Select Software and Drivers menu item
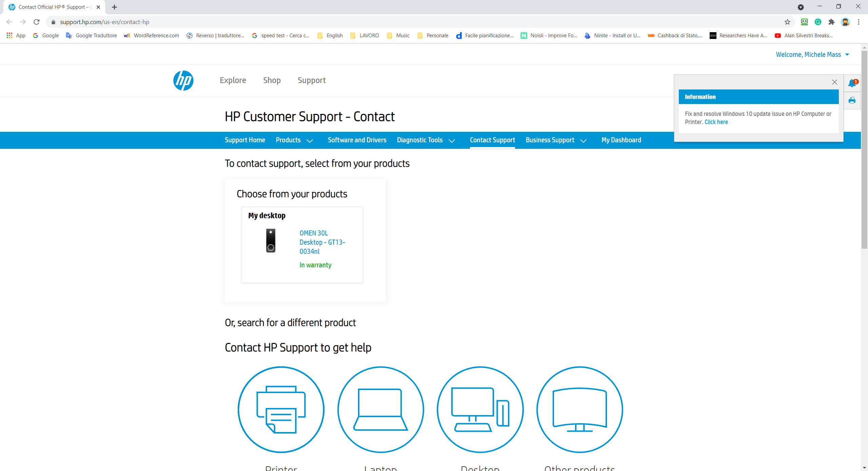Image resolution: width=868 pixels, height=471 pixels. pyautogui.click(x=357, y=140)
